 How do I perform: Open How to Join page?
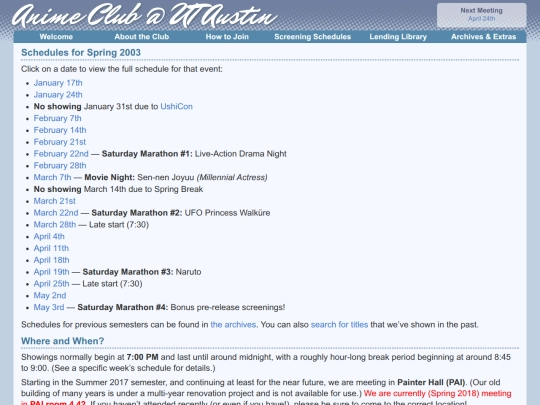(x=227, y=37)
